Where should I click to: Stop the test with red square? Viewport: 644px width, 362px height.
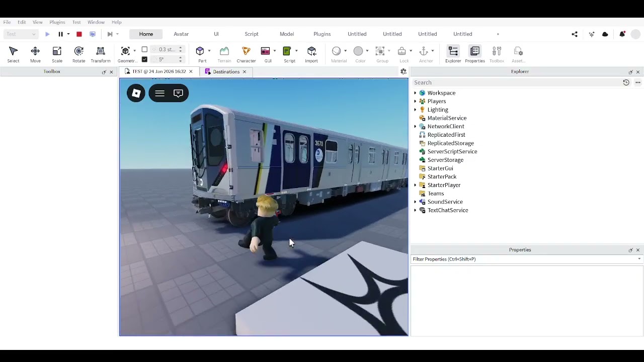(x=79, y=34)
